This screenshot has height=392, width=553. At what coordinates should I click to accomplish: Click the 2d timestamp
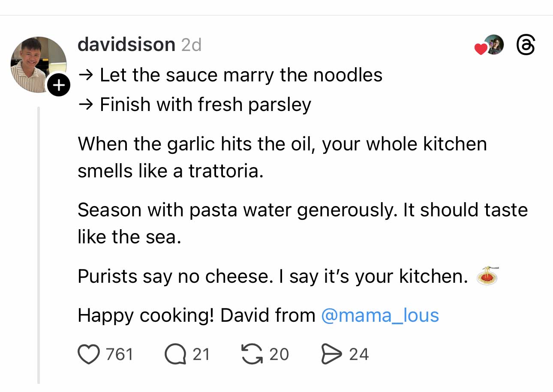(191, 45)
